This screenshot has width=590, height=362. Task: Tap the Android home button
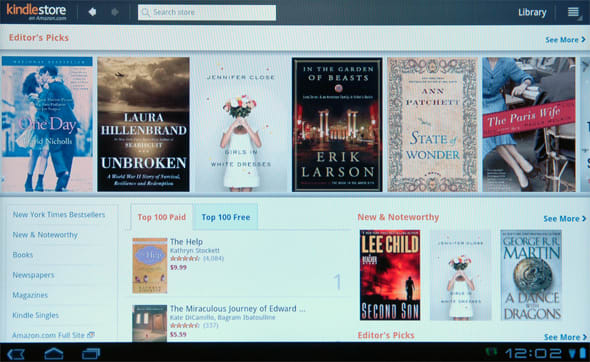(x=54, y=354)
